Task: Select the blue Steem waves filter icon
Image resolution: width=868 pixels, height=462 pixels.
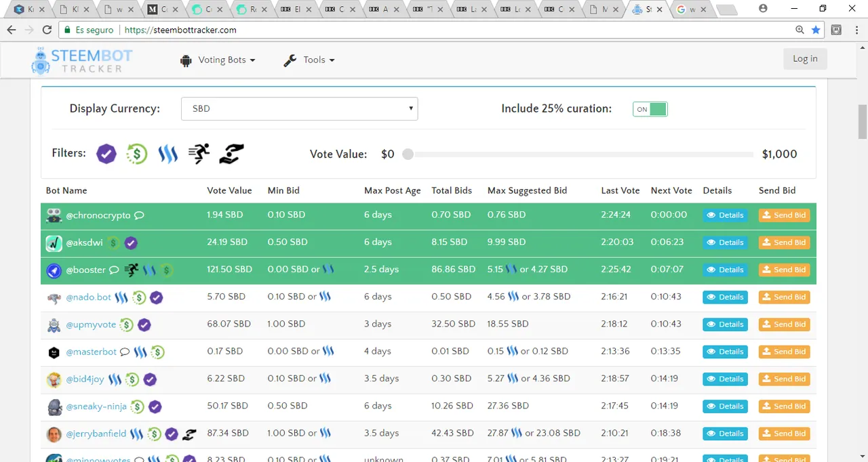Action: 168,154
